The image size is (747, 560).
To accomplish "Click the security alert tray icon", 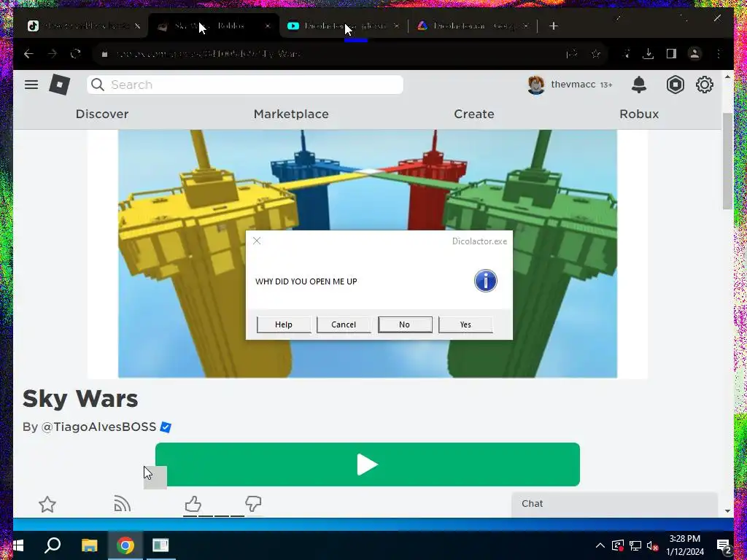I will [618, 545].
